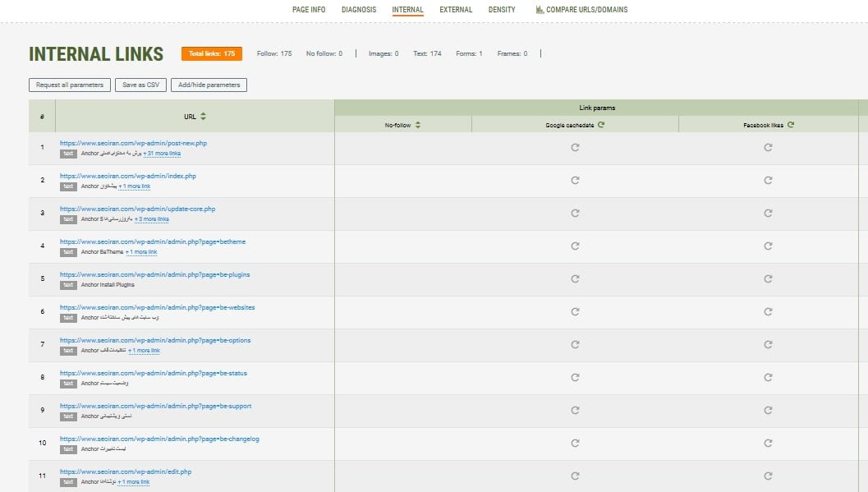Sort table by URL column
The image size is (868, 492).
click(203, 116)
